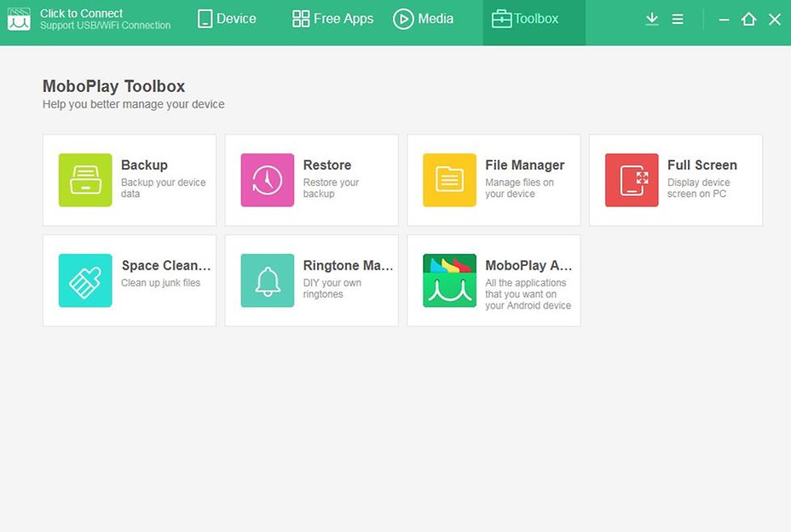The image size is (791, 532).
Task: Click the Ringtone Maker bell icon
Action: (x=268, y=280)
